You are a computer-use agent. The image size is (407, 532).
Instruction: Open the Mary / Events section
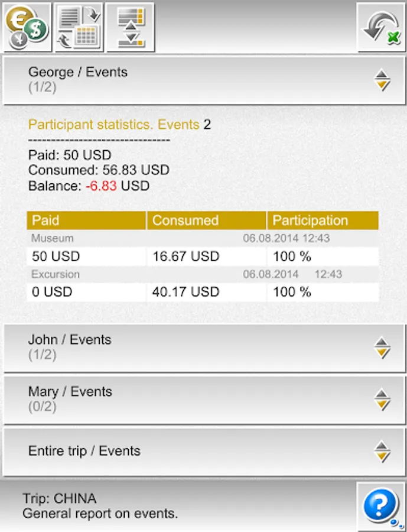coord(204,400)
